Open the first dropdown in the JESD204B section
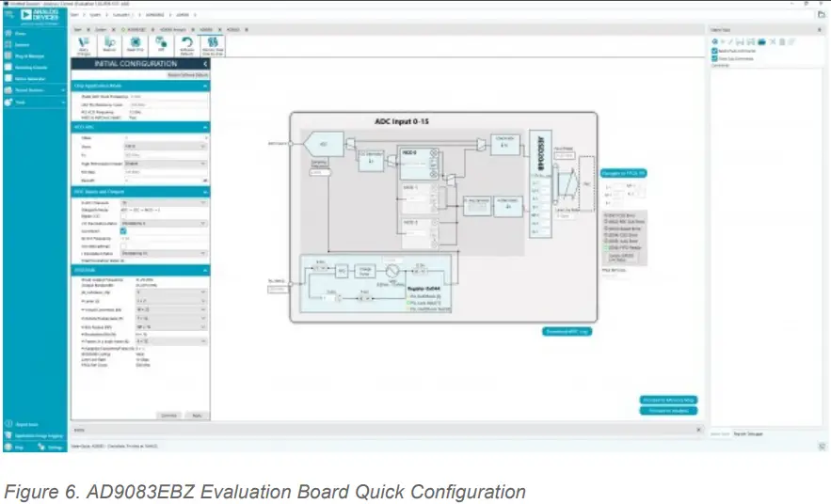Viewport: 831px width, 504px height. point(170,292)
